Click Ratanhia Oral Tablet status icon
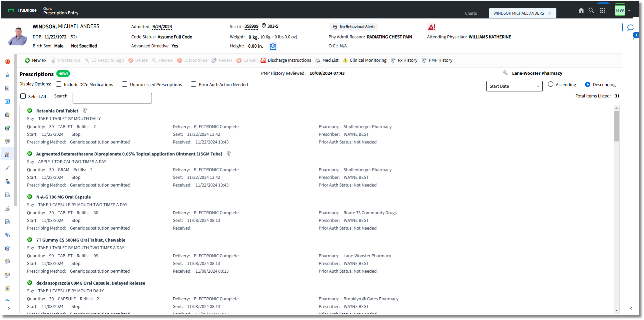 [x=30, y=110]
